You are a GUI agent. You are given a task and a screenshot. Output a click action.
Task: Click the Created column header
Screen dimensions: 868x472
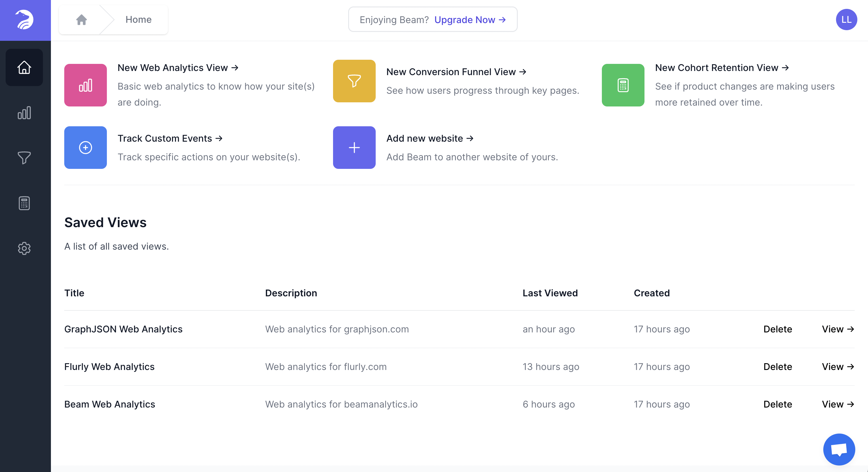tap(652, 293)
